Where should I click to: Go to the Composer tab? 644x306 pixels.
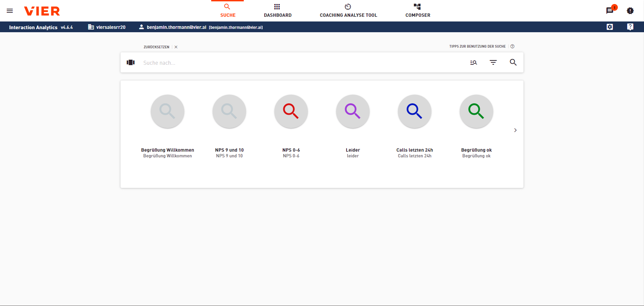(417, 11)
